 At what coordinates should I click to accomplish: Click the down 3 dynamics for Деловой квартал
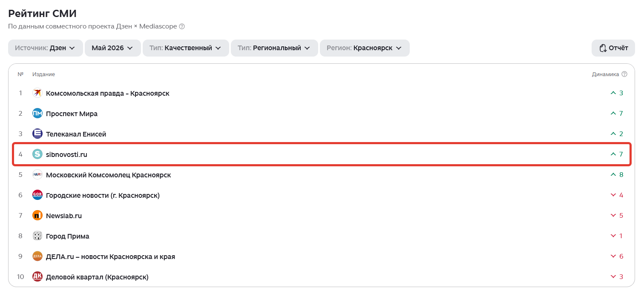[x=617, y=277]
